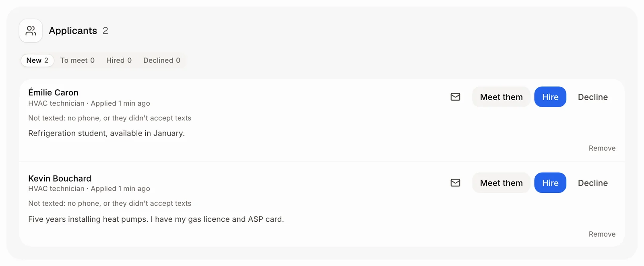
Task: Hire Kevin Bouchard
Action: 550,183
